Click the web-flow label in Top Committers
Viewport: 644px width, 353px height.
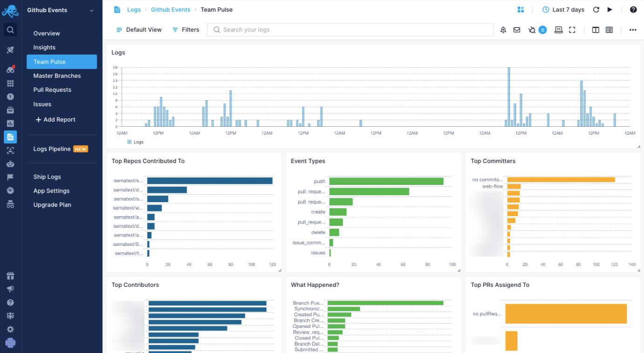493,186
